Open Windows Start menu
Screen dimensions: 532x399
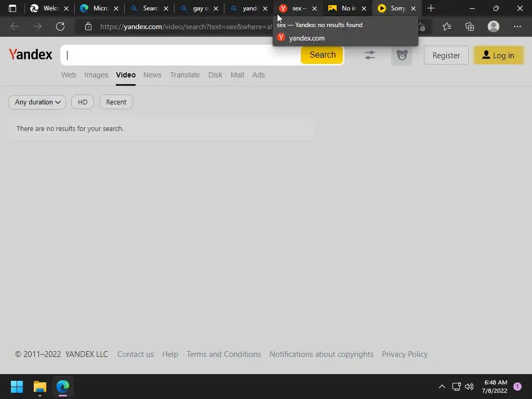click(x=17, y=387)
